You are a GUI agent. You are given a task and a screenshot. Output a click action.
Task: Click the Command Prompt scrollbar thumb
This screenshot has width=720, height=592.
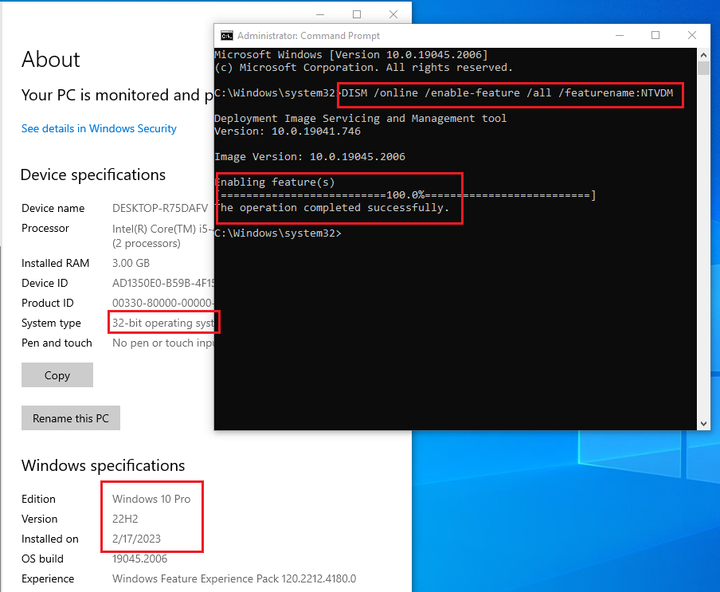point(703,68)
